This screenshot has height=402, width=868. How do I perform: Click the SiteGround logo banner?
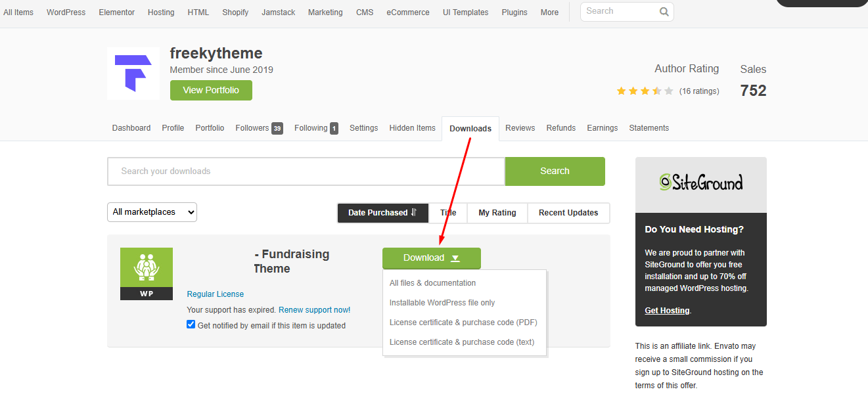pos(700,183)
